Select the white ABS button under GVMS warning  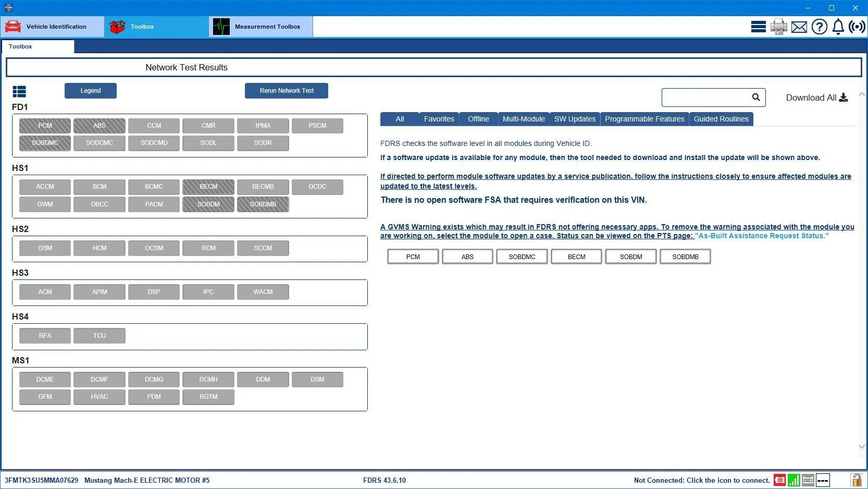(467, 256)
